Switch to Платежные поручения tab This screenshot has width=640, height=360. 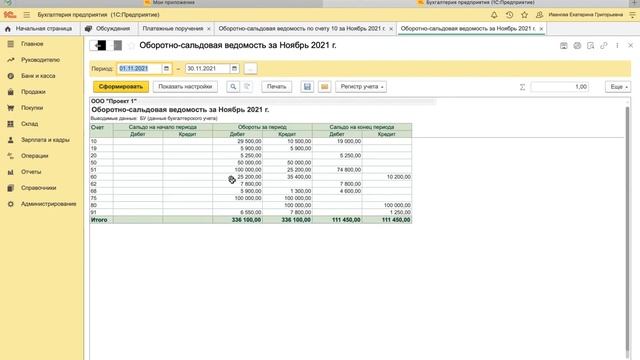click(x=173, y=29)
